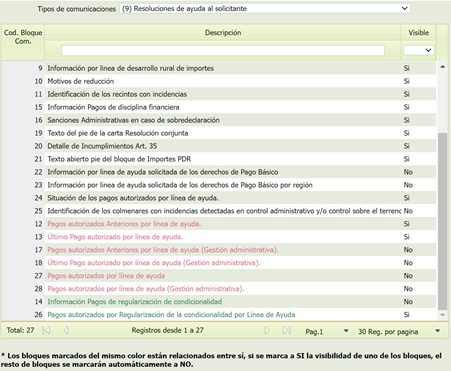The image size is (451, 371).
Task: Click the Descripción filter input field
Action: pyautogui.click(x=223, y=50)
